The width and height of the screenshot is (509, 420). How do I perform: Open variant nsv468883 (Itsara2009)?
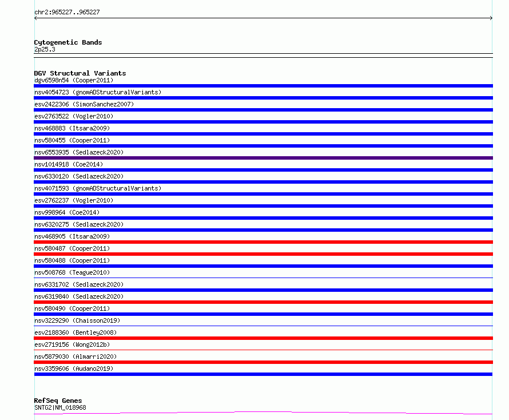pos(72,128)
